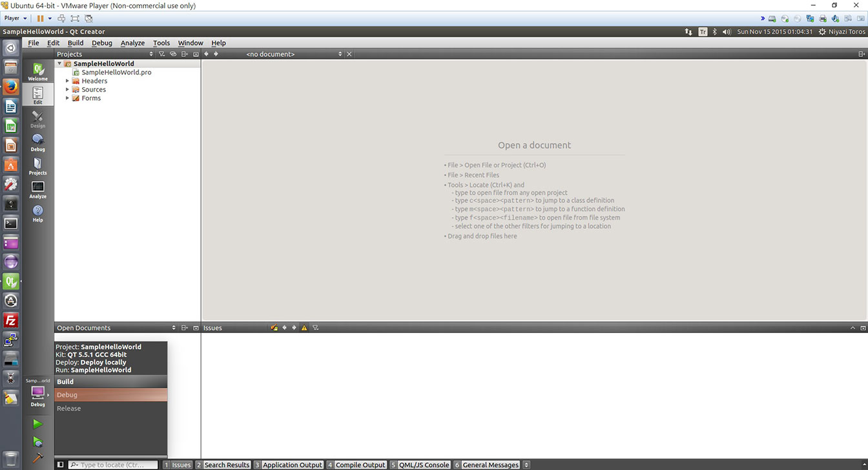Toggle synchronize with editor in Projects panel
The image size is (868, 470).
click(x=173, y=54)
